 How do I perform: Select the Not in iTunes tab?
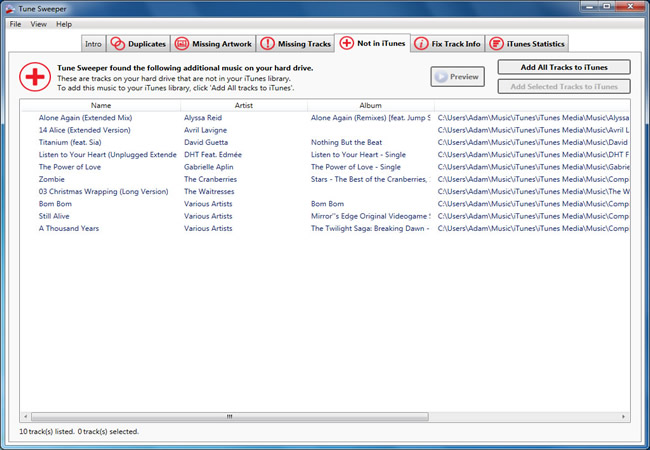(372, 43)
